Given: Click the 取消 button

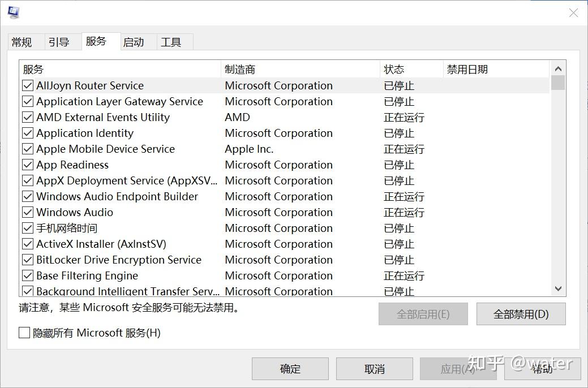Looking at the screenshot, I should click(374, 368).
